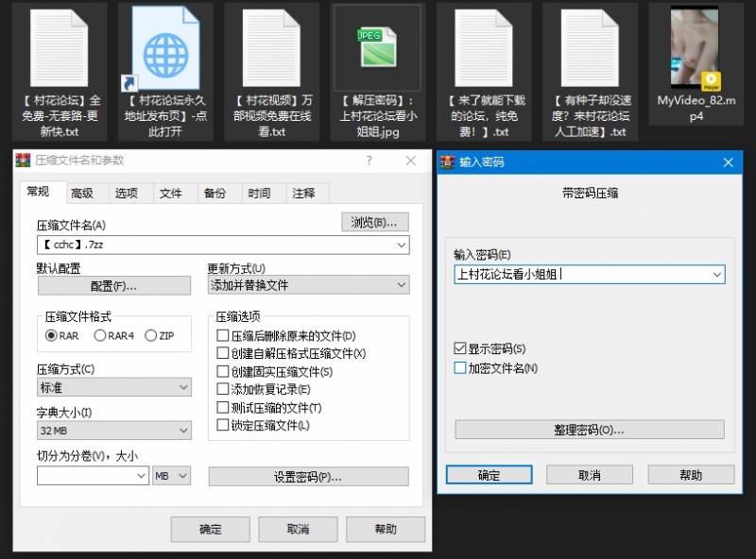The height and width of the screenshot is (559, 756).
Task: Switch to the 备份 tab
Action: [215, 193]
